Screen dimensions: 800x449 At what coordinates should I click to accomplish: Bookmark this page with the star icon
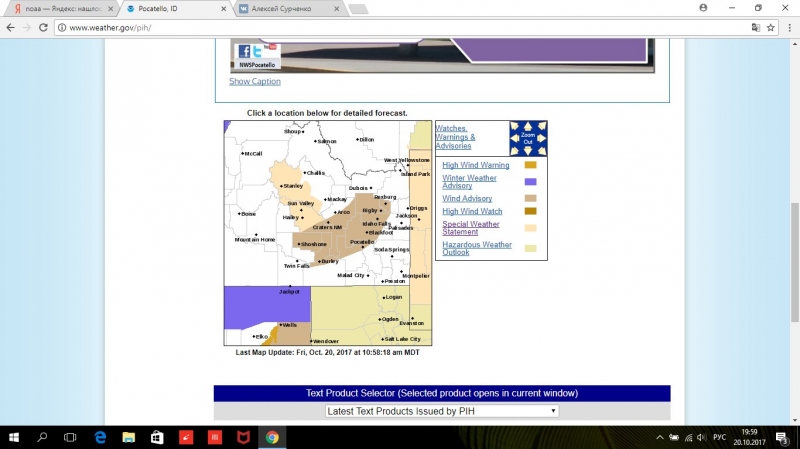click(771, 28)
